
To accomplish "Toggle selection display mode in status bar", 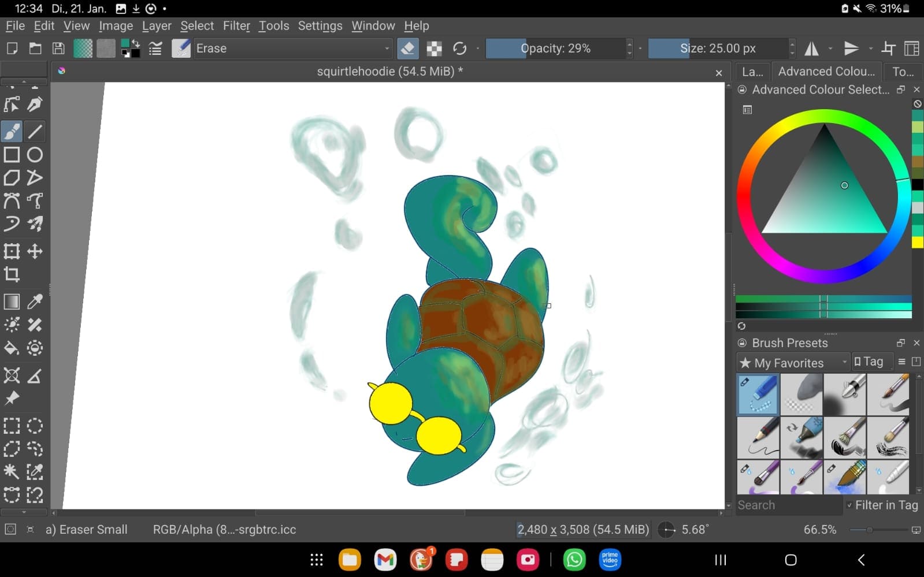I will coord(10,529).
